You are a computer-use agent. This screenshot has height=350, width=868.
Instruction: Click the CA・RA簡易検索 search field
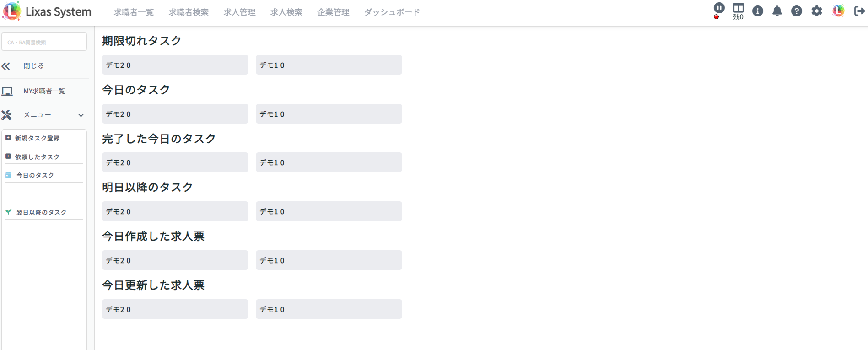click(x=44, y=42)
